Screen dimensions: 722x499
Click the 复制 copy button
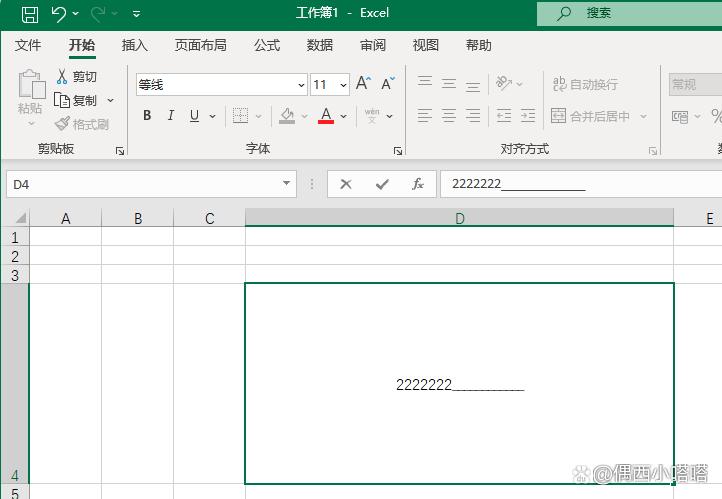click(x=76, y=100)
